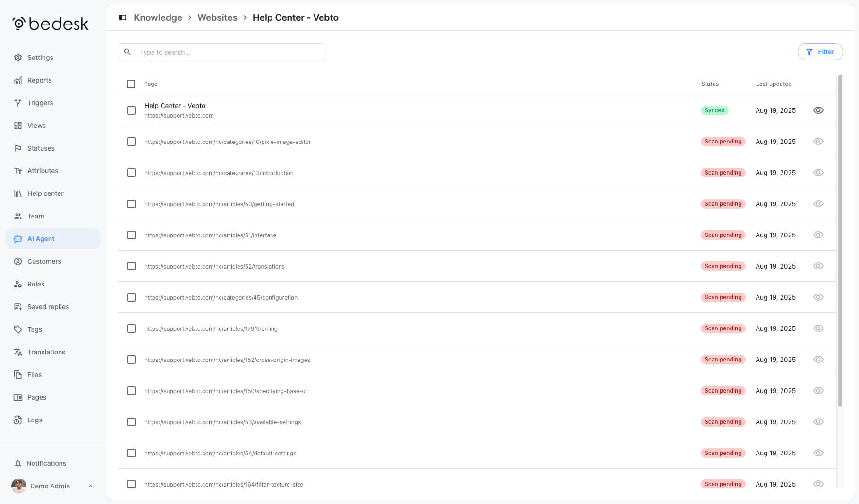
Task: Tick the select-all checkbox in table header
Action: point(131,84)
